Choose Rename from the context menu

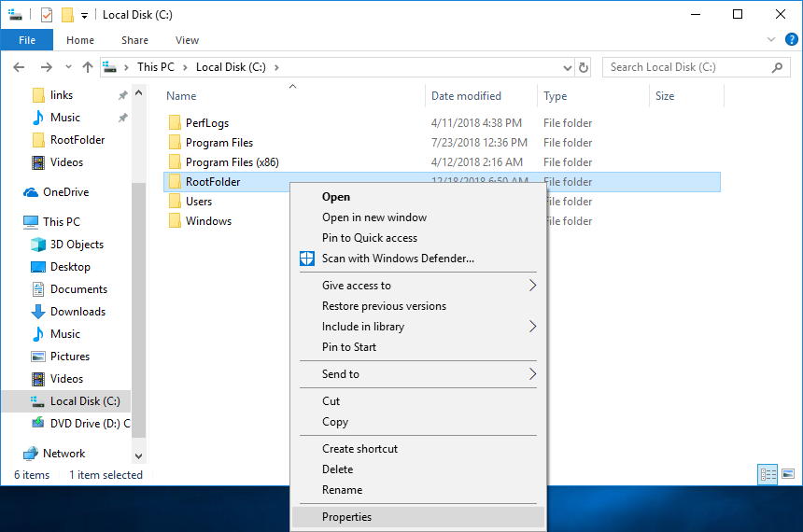click(418, 489)
